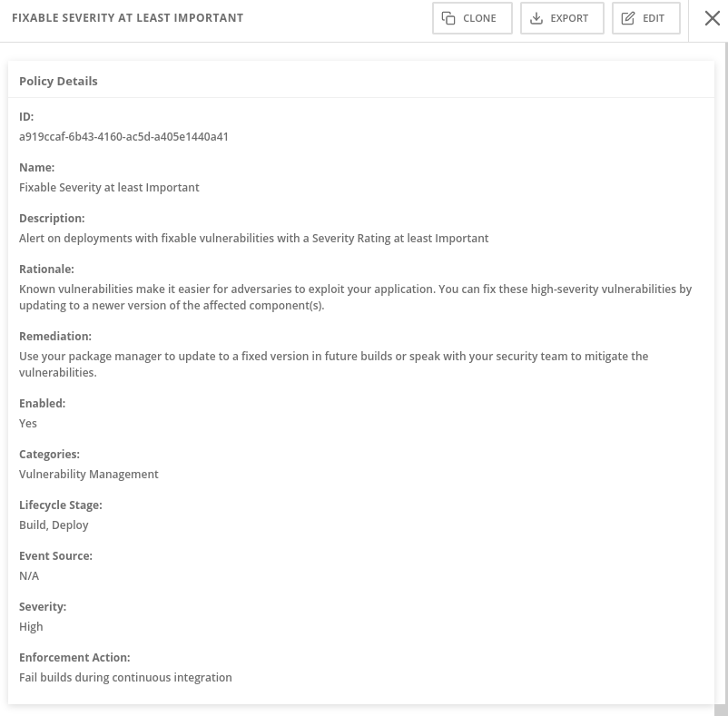The width and height of the screenshot is (728, 716).
Task: Click the Clone policy copy icon
Action: [x=448, y=18]
